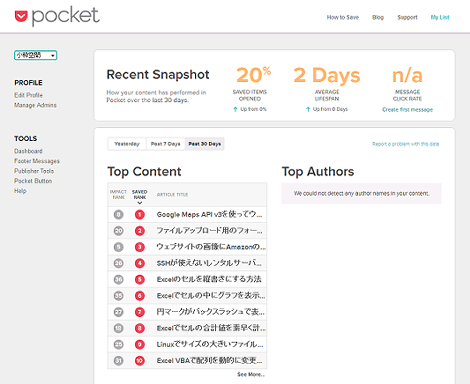Click the Pocket logo icon
Viewport: 470px width, 384px height.
click(21, 16)
